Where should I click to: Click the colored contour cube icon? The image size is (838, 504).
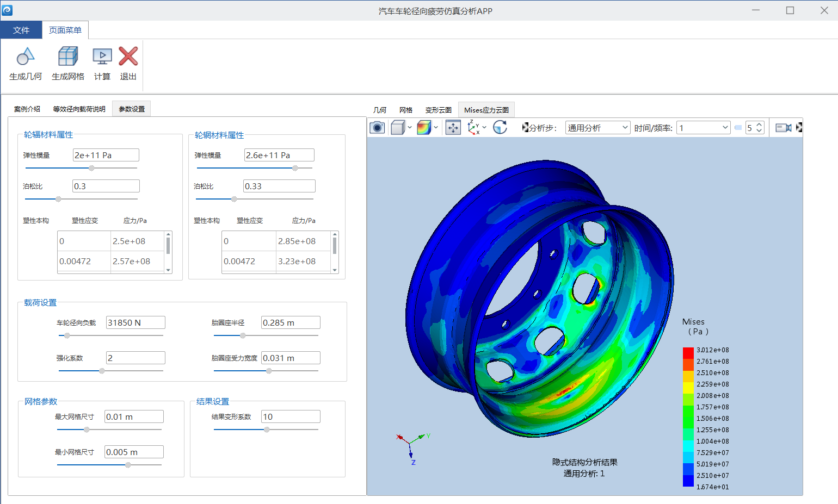click(x=424, y=128)
